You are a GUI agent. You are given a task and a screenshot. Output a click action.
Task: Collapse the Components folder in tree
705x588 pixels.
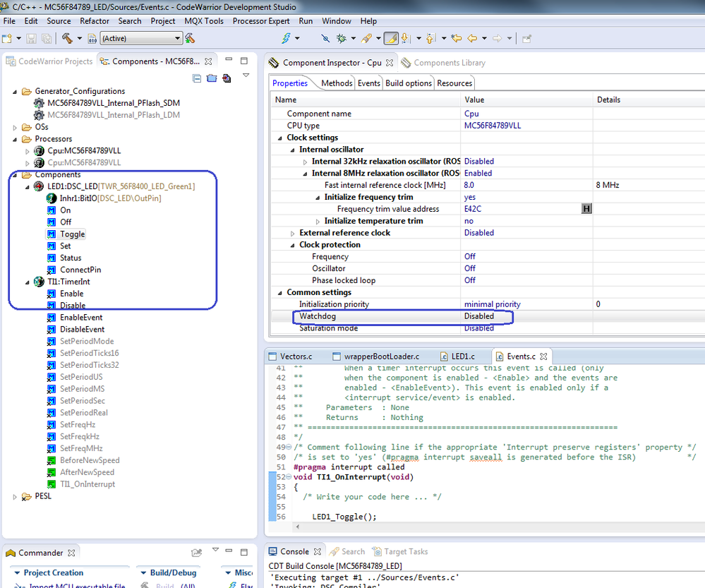[x=16, y=175]
